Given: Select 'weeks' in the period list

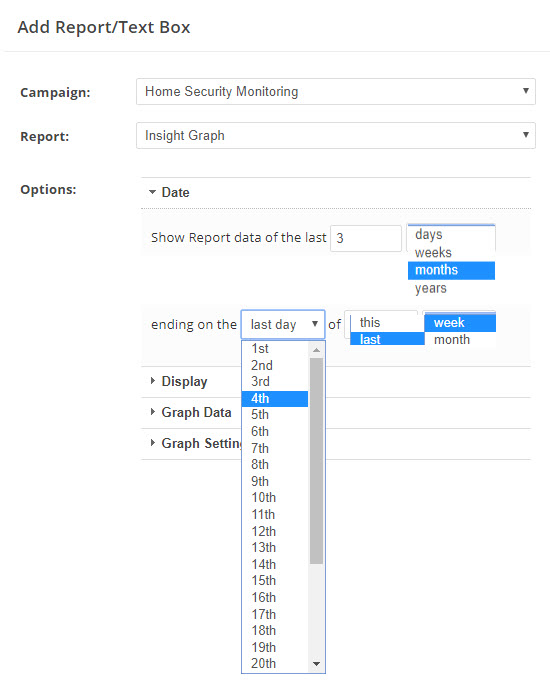Looking at the screenshot, I should click(451, 252).
